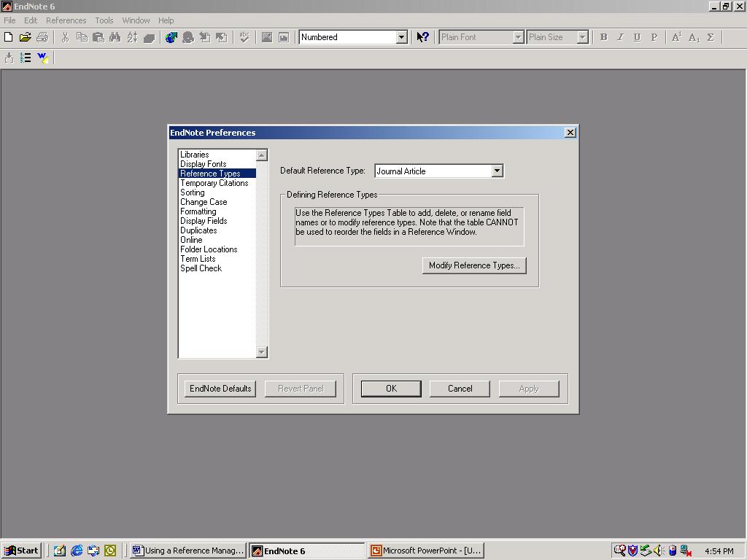The width and height of the screenshot is (747, 560).
Task: Click the Plain text P icon
Action: (x=654, y=37)
